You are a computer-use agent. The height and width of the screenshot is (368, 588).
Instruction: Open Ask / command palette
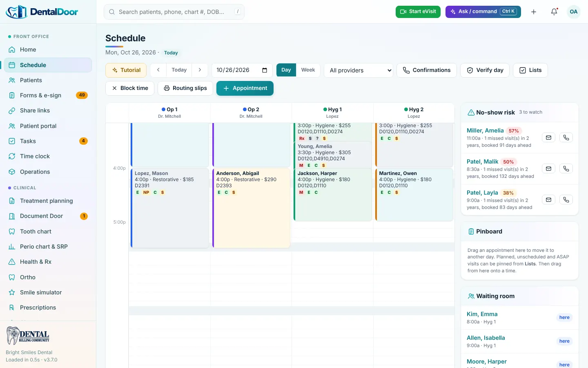483,12
